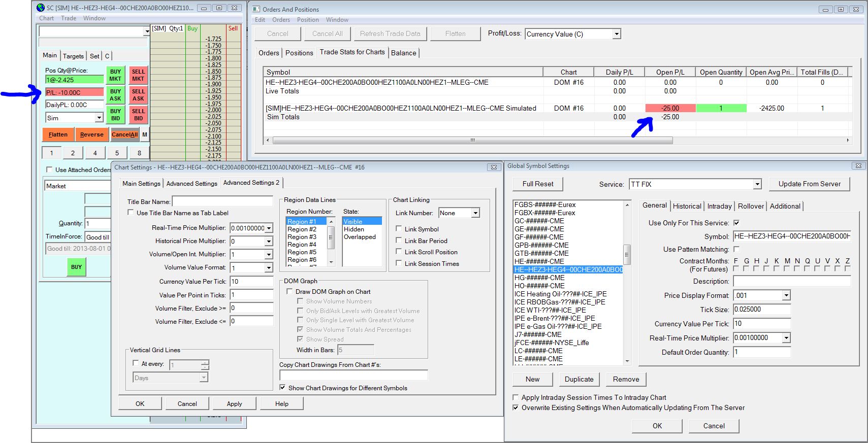Click the orange Flatten button in trade window
Viewport: 868px width, 443px height.
click(58, 134)
